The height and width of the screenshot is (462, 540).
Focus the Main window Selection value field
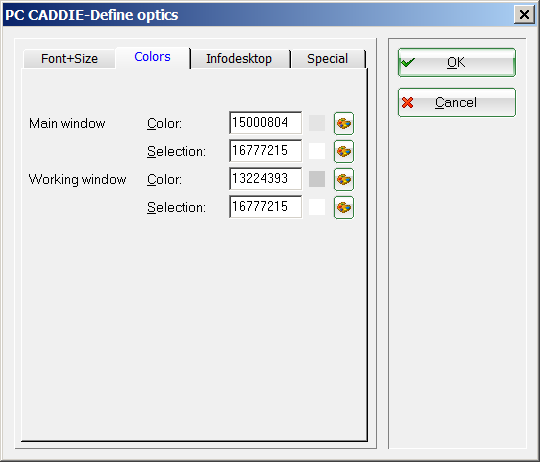[266, 151]
